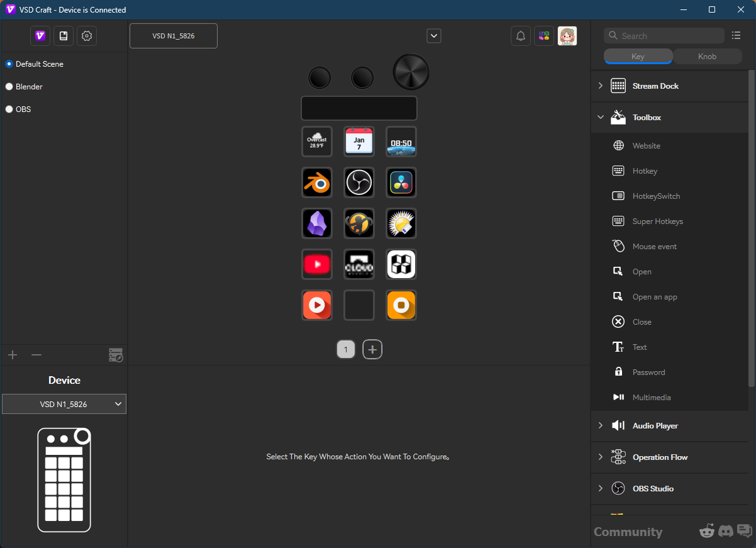Switch to the Key tab
This screenshot has width=756, height=548.
638,57
